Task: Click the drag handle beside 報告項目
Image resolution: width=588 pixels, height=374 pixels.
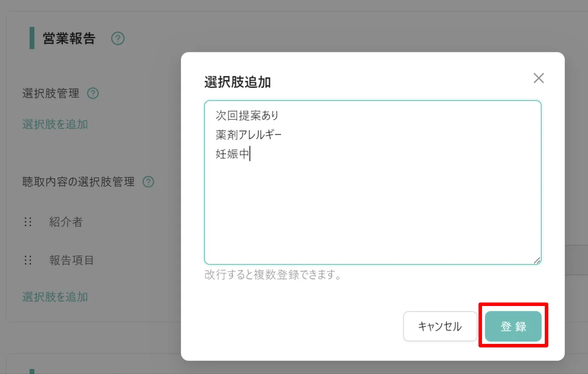Action: [28, 261]
